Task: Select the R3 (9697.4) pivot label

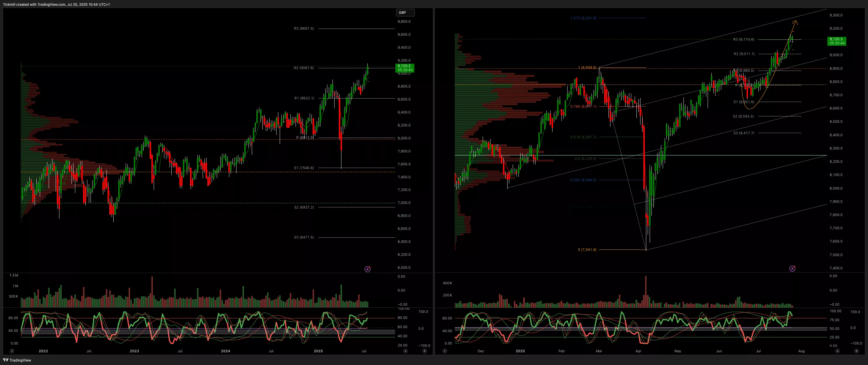Action: (304, 29)
